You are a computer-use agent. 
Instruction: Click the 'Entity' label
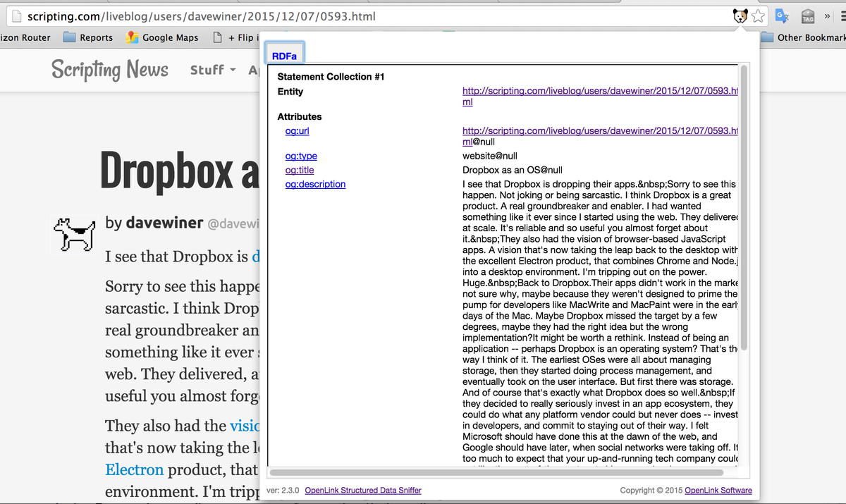click(x=290, y=92)
